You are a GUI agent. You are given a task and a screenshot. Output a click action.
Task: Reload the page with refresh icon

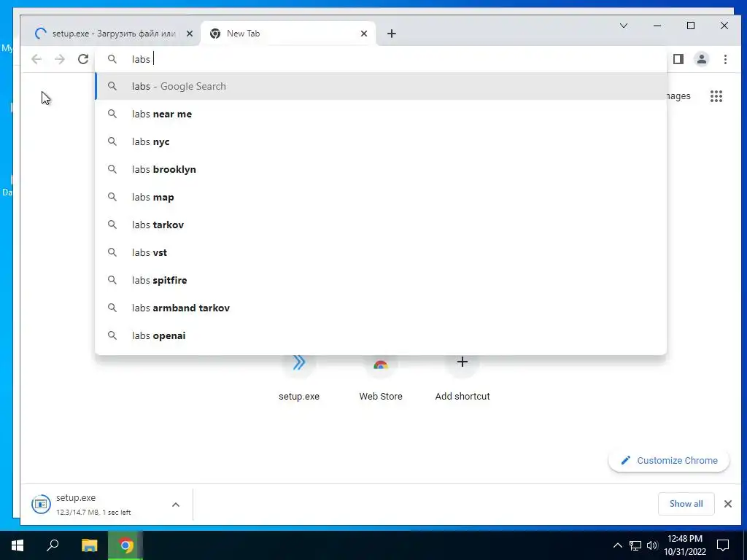(x=83, y=59)
